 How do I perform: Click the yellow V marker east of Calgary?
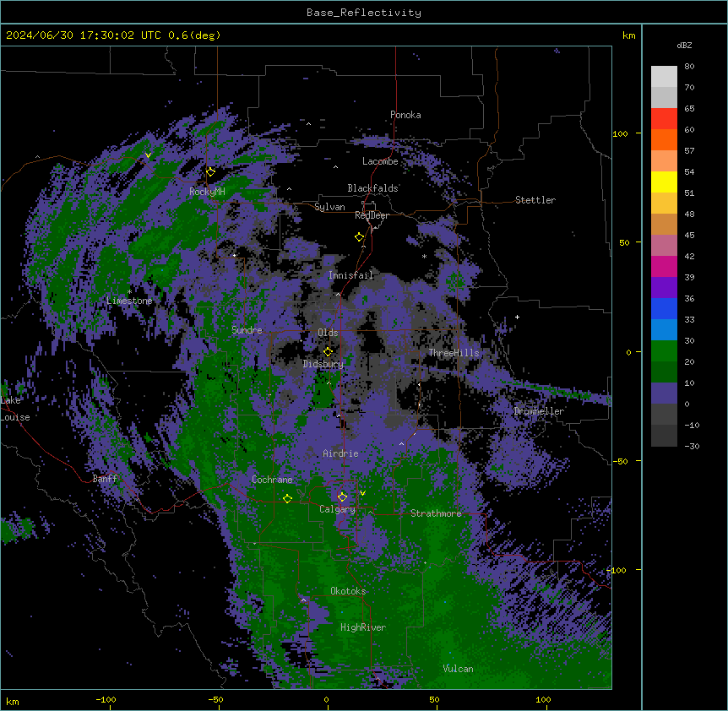[362, 493]
